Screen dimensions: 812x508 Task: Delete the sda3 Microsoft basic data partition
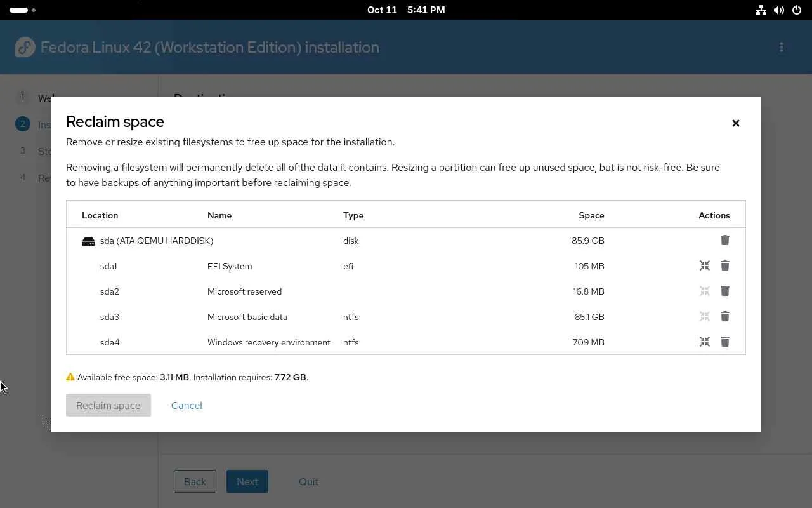click(725, 316)
